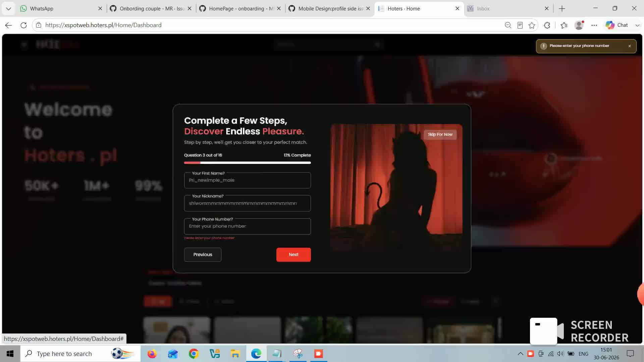Open Copilot Chat sidebar
Viewport: 644px width, 362px height.
pyautogui.click(x=616, y=25)
